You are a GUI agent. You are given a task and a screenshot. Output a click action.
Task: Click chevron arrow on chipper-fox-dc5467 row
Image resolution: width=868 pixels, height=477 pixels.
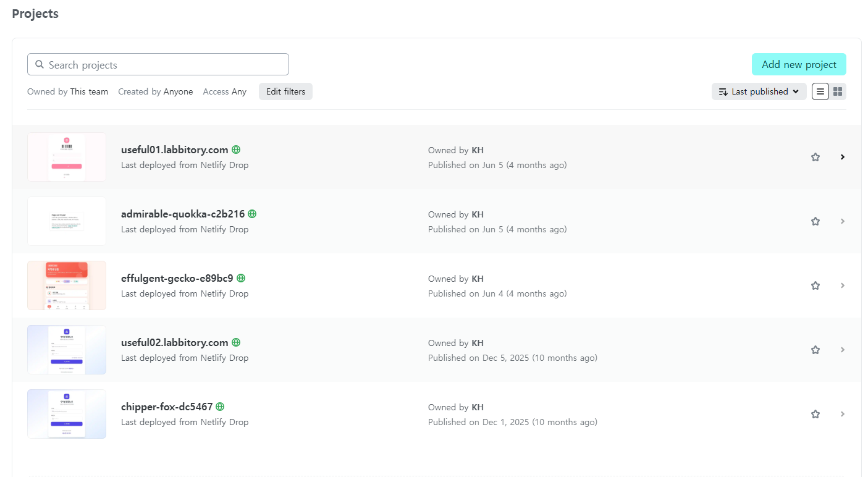[843, 414]
